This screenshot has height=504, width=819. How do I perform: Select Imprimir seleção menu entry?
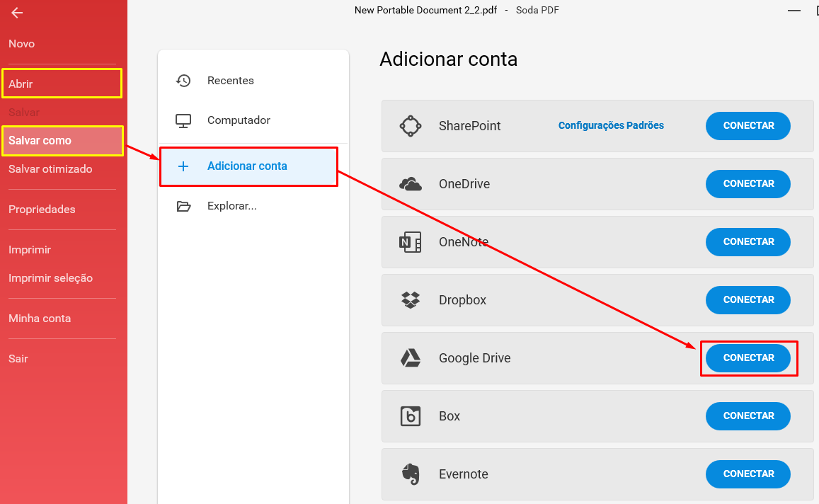51,278
